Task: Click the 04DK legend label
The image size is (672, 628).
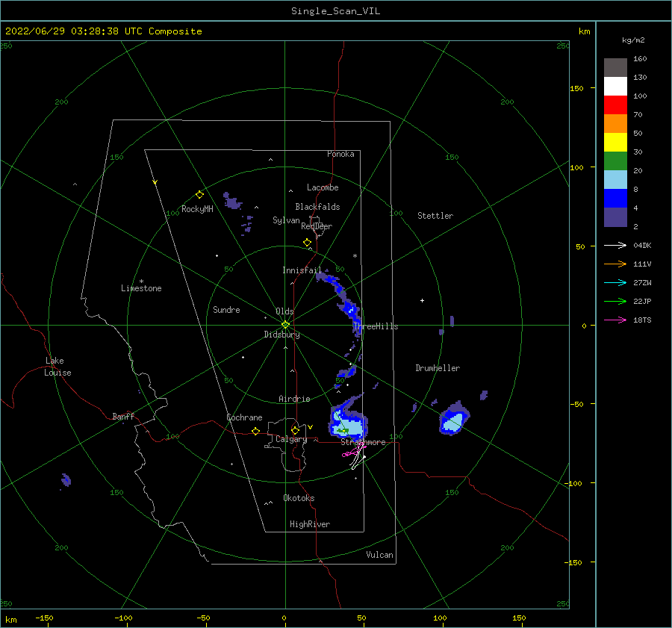Action: coord(642,245)
